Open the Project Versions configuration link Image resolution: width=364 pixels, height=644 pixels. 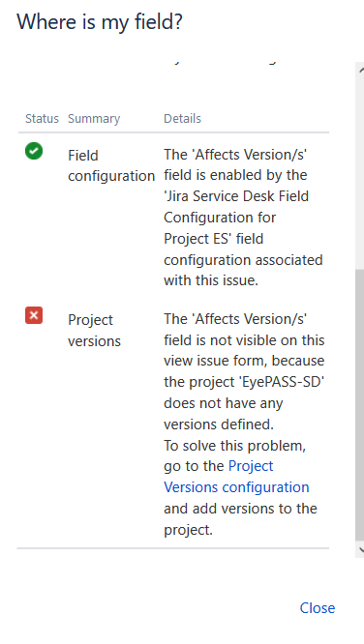click(x=236, y=477)
